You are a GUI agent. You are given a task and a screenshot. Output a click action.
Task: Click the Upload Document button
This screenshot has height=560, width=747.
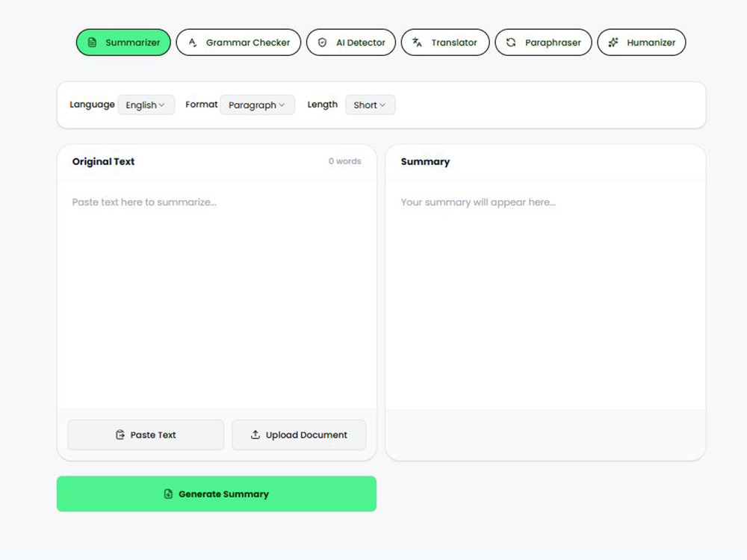[299, 435]
